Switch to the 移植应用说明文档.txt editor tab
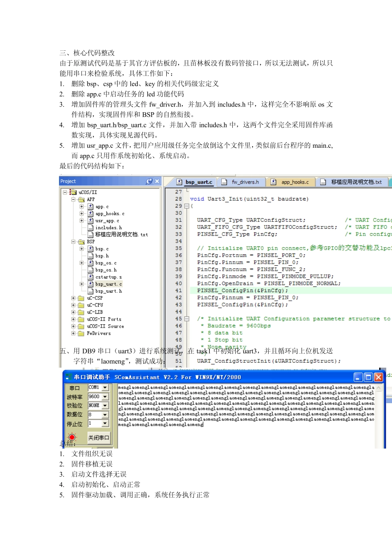The width and height of the screenshot is (392, 555). point(351,182)
